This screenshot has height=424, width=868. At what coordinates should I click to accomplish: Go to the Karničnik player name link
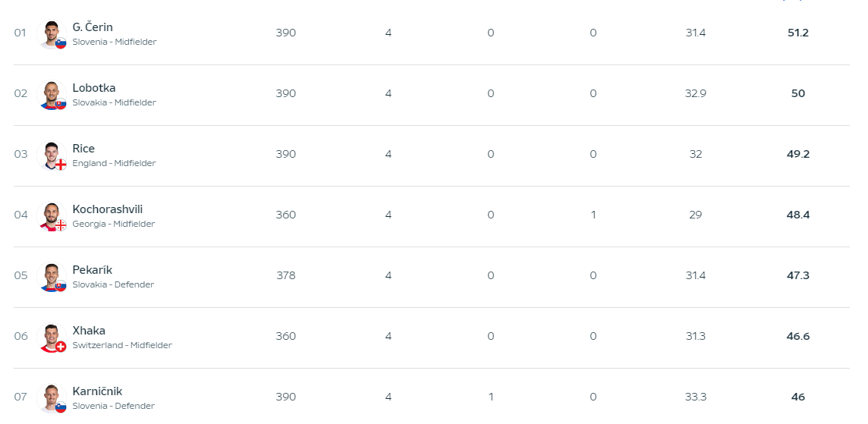click(97, 391)
